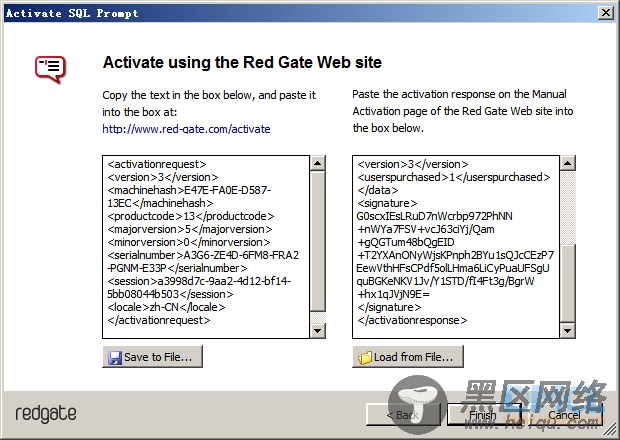Click the </data> line in the response box
The width and height of the screenshot is (620, 440).
378,190
